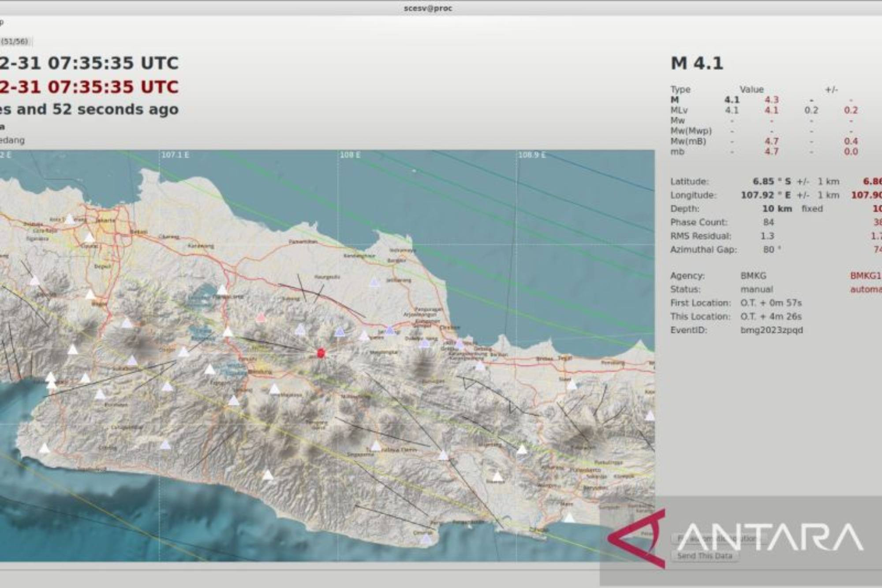Click the Fix automatic solution button
Image resolution: width=882 pixels, height=588 pixels.
point(718,539)
